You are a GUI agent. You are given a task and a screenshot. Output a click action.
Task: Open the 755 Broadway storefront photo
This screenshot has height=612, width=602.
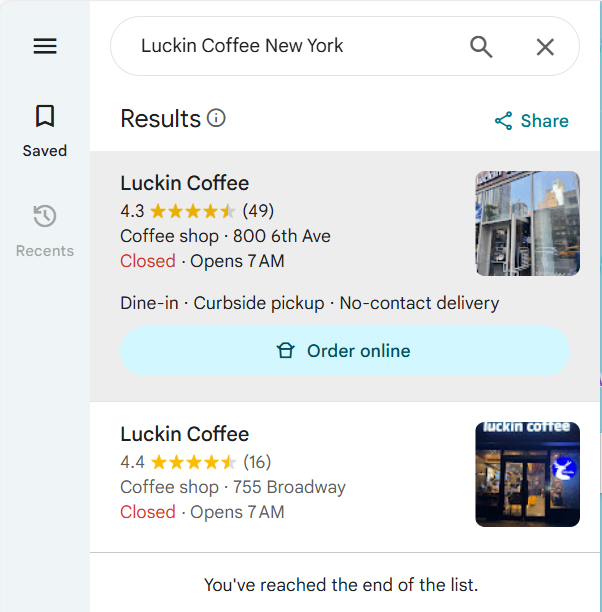point(527,474)
